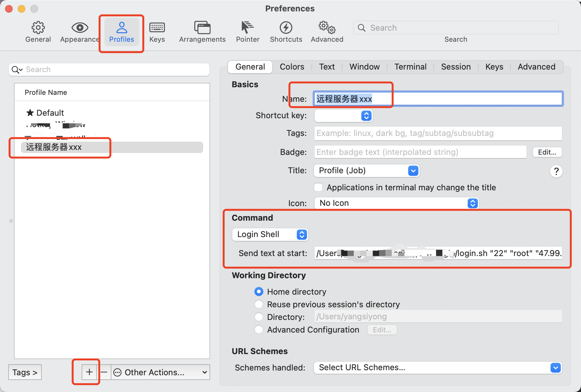
Task: Open the Login Shell command dropdown
Action: point(270,234)
